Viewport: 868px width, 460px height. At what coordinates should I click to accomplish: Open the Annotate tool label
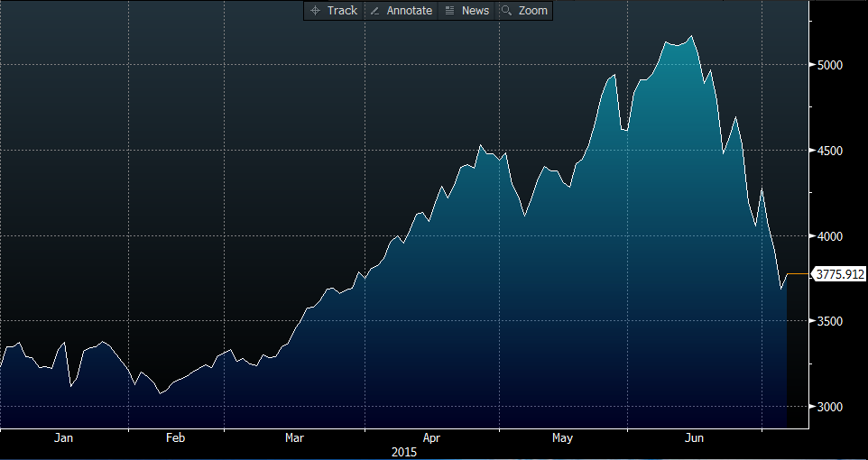point(410,11)
